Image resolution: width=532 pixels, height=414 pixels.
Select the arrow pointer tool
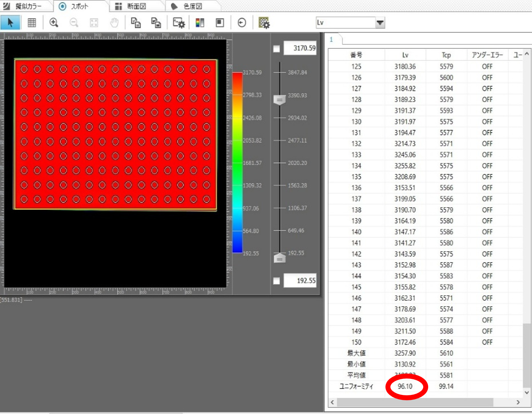[10, 23]
